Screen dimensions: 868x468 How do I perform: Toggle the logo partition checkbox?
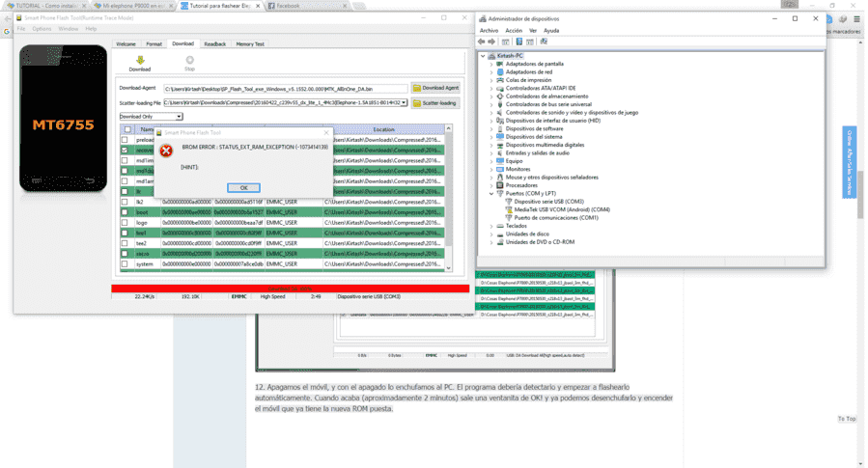pos(126,222)
